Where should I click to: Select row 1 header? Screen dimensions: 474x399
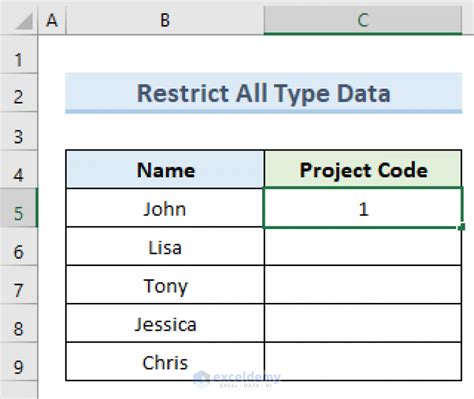[19, 54]
